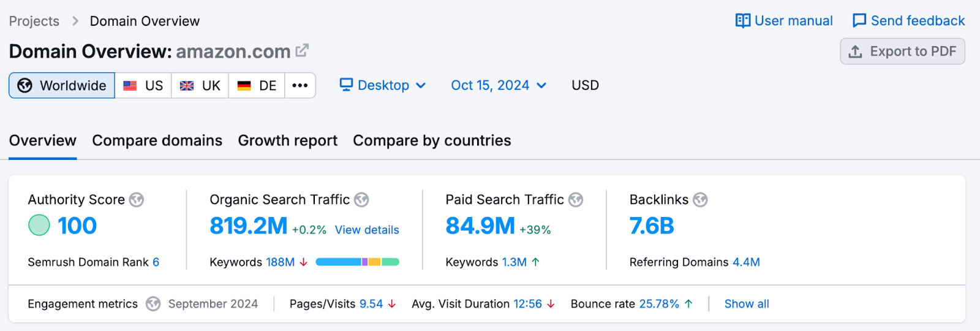
Task: Click Send feedback link
Action: point(909,21)
